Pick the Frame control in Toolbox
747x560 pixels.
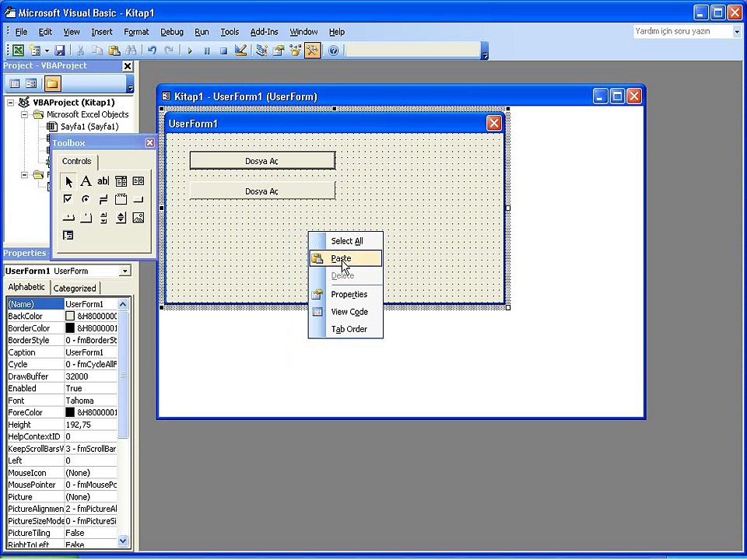121,199
